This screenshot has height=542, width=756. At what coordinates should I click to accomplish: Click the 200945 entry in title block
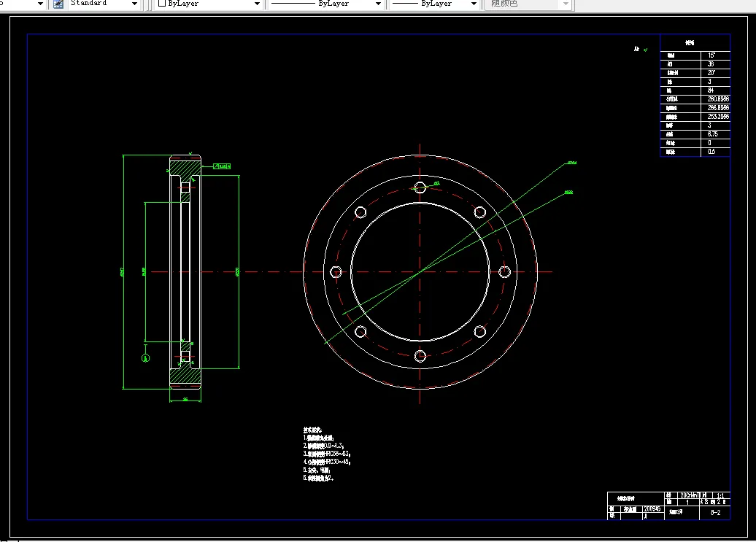pos(652,508)
